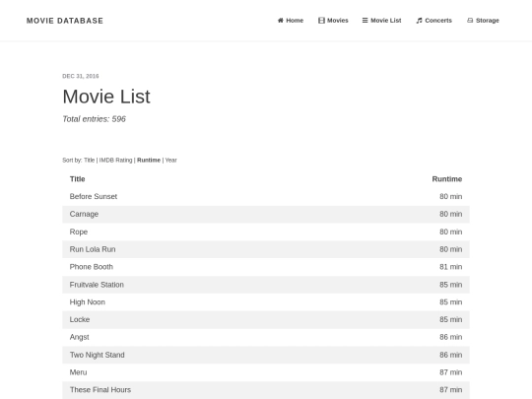Image resolution: width=532 pixels, height=399 pixels.
Task: Click the Movie List page heading
Action: click(x=106, y=97)
